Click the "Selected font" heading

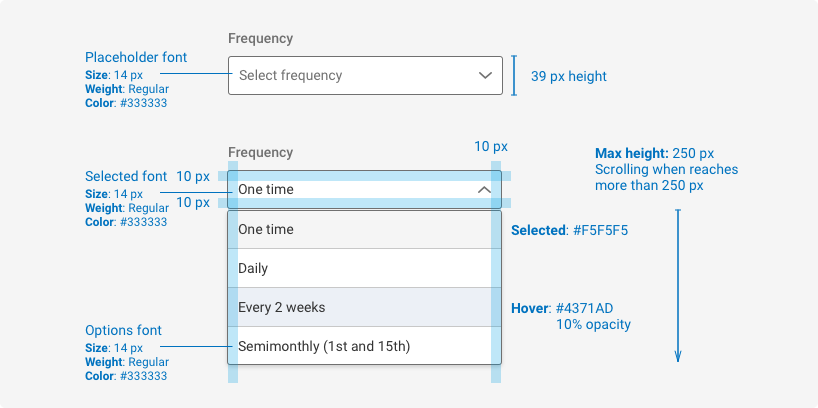(x=126, y=176)
